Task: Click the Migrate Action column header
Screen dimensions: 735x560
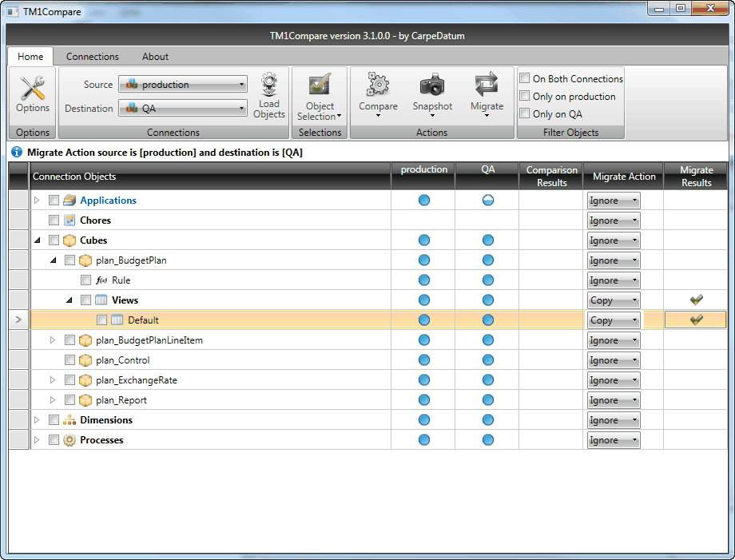Action: point(624,177)
